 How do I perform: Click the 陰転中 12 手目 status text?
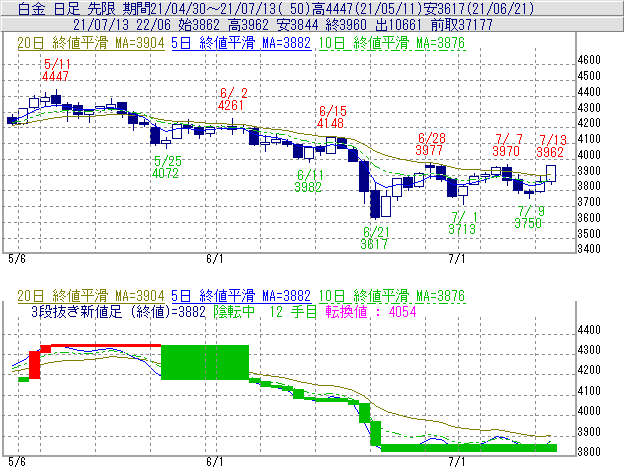pos(265,311)
